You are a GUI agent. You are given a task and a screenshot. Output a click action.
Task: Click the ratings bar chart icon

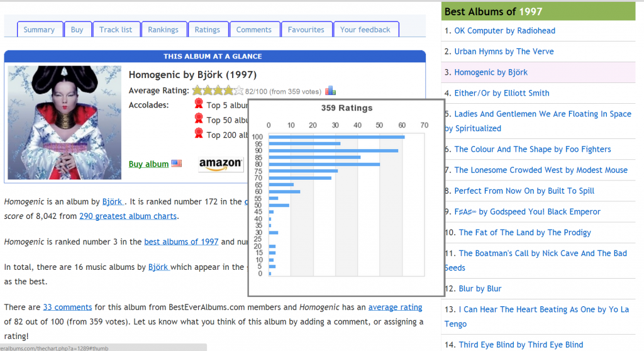point(331,91)
